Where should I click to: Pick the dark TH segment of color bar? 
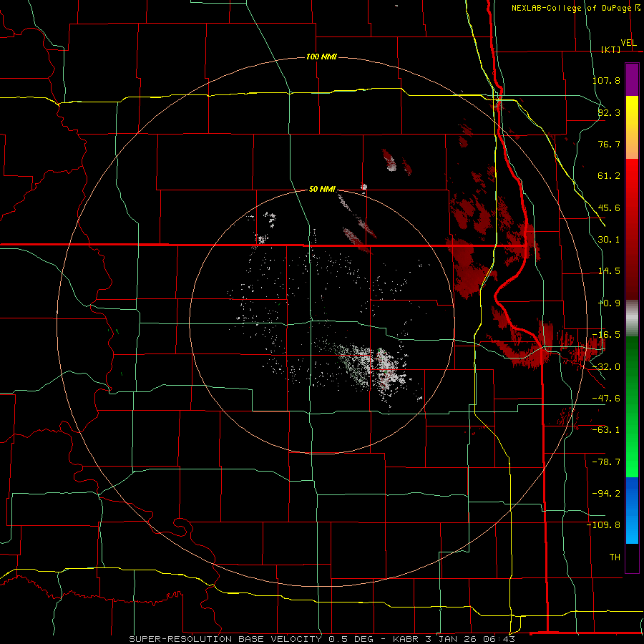(x=632, y=557)
